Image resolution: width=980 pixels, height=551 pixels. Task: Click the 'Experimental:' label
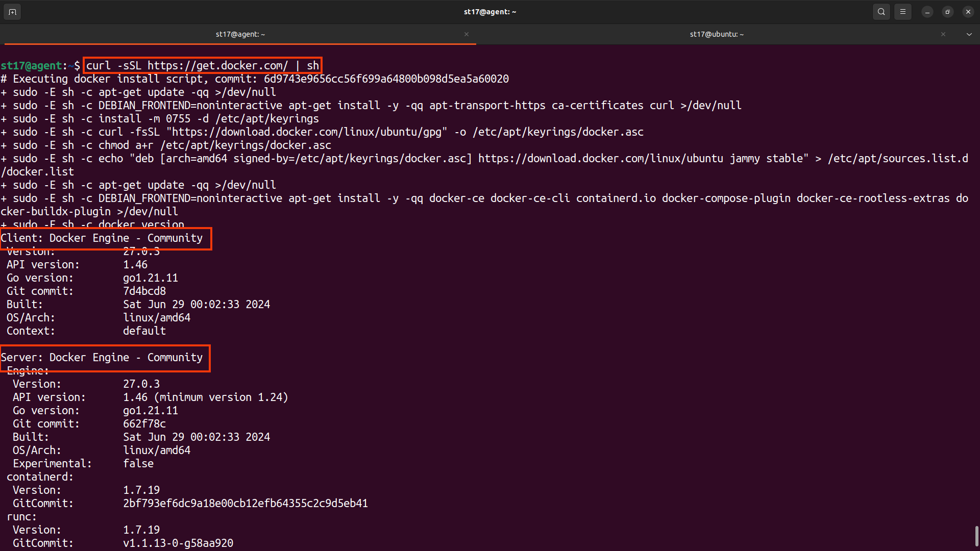[52, 464]
